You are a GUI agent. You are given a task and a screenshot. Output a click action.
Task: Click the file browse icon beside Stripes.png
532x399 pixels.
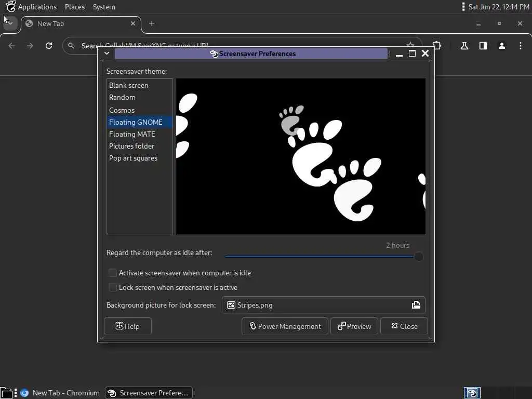point(416,305)
